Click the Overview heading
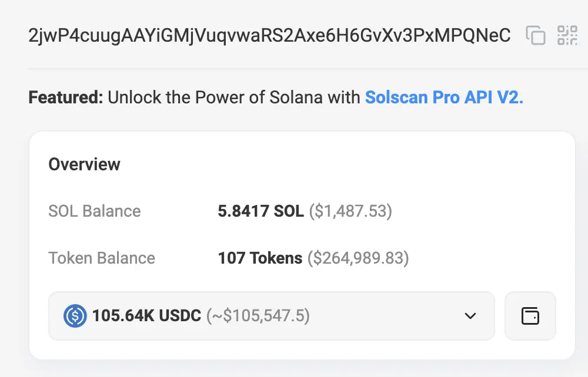 tap(84, 164)
